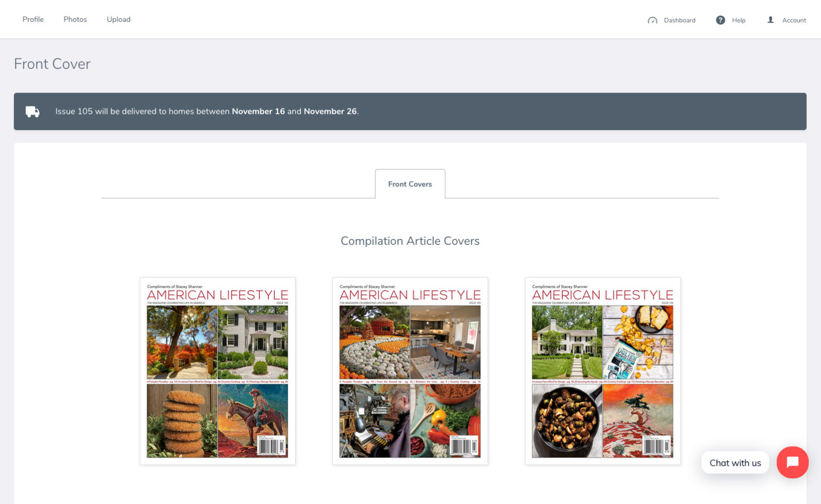Open Account via the person icon
Screen dimensions: 821x504
pos(770,20)
